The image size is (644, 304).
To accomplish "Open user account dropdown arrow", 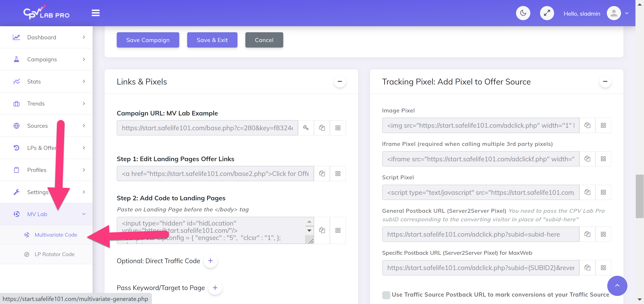I will (627, 13).
